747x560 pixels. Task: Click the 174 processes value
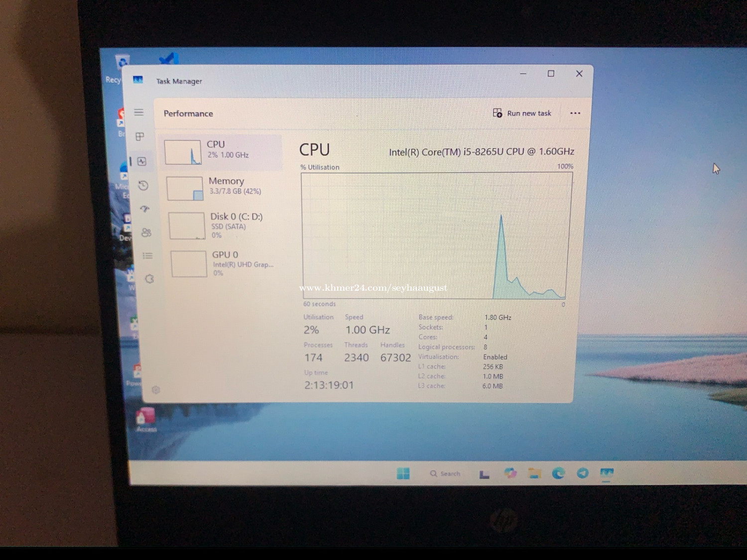pos(313,357)
